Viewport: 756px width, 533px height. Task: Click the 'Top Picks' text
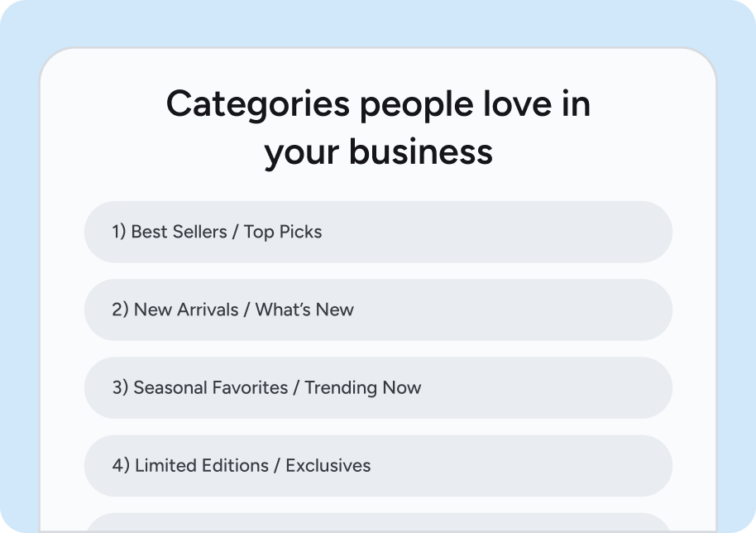(283, 232)
